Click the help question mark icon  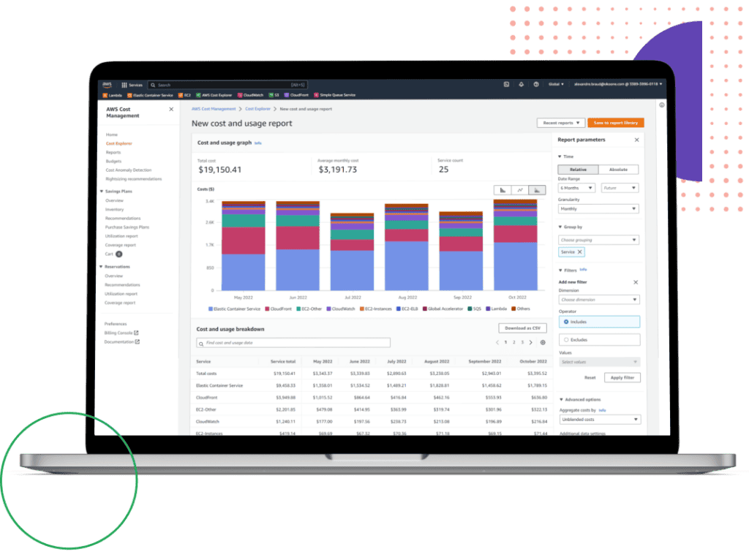coord(535,84)
